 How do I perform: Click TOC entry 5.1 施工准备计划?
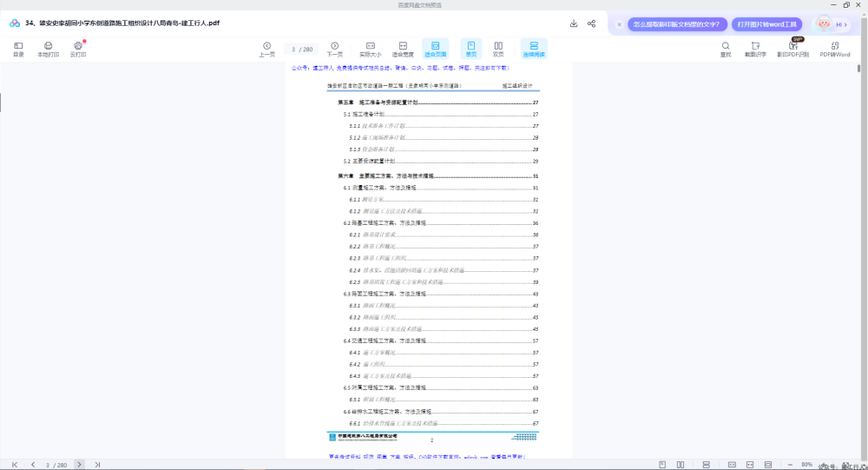click(441, 114)
